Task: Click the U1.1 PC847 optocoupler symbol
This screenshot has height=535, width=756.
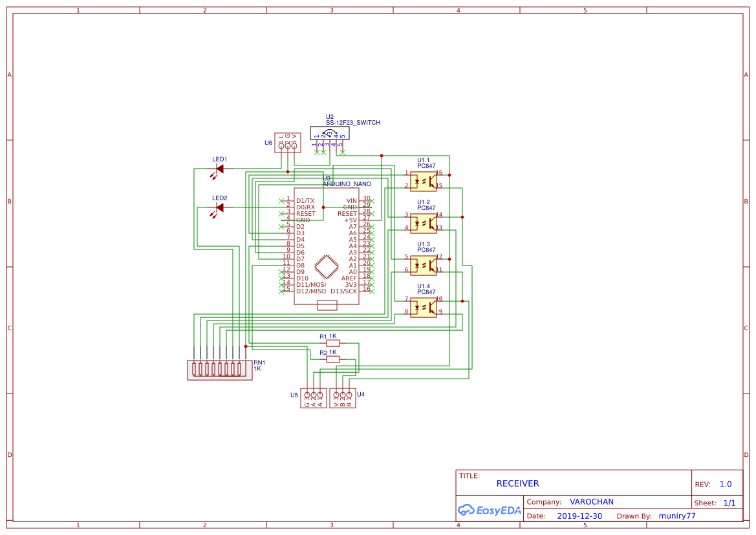Action: tap(424, 180)
